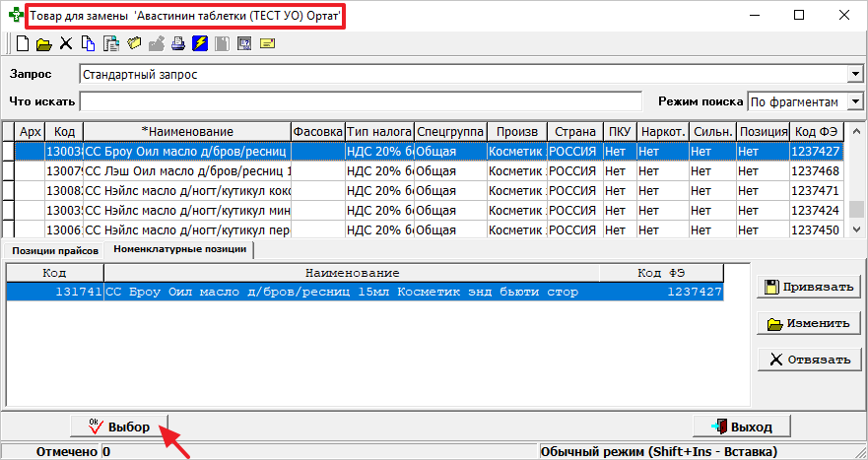Expand the 'Запрос' dropdown list

coord(854,74)
